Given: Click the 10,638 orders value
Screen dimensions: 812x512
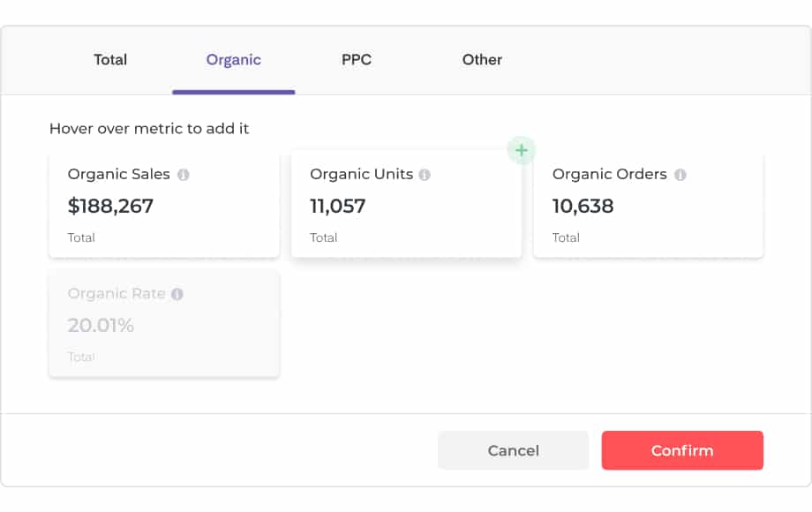Looking at the screenshot, I should 583,207.
